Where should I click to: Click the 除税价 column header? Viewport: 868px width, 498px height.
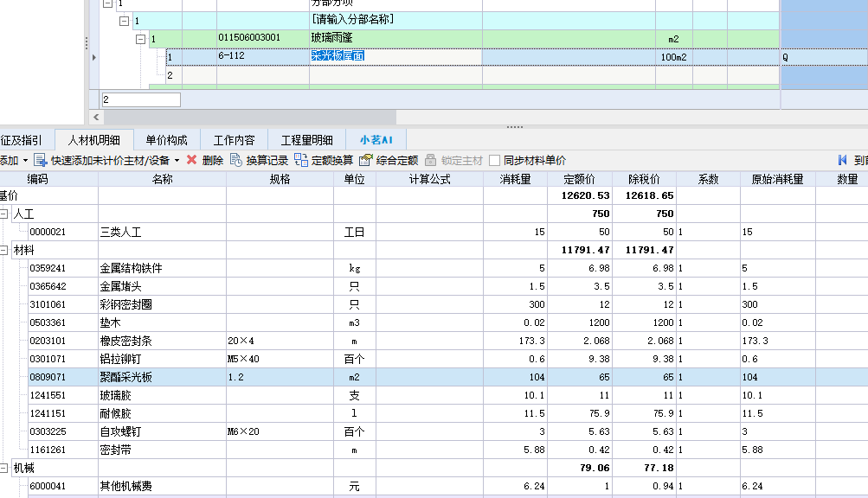(x=644, y=179)
